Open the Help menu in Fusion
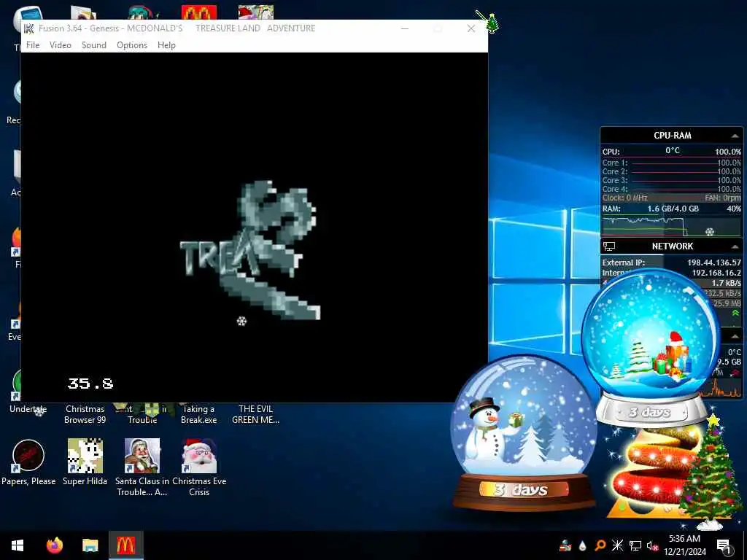The width and height of the screenshot is (747, 560). click(x=167, y=44)
